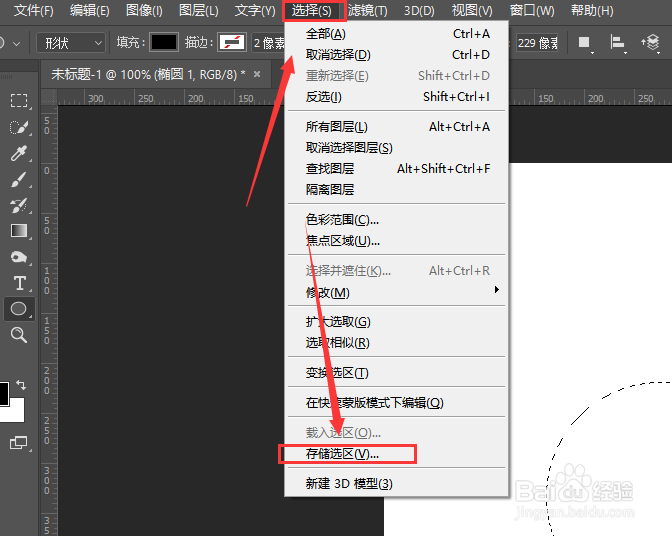Screen dimensions: 672x536
Task: Choose 查找图层 menu item
Action: click(397, 169)
